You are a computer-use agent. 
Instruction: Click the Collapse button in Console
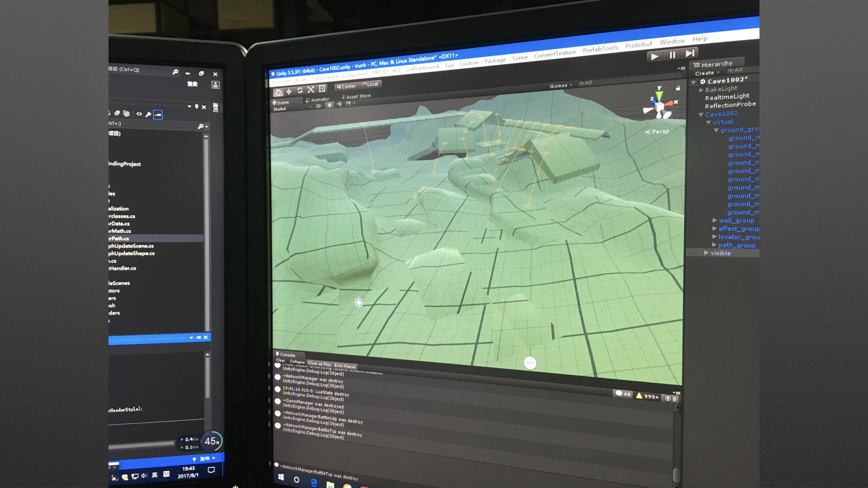pyautogui.click(x=297, y=361)
